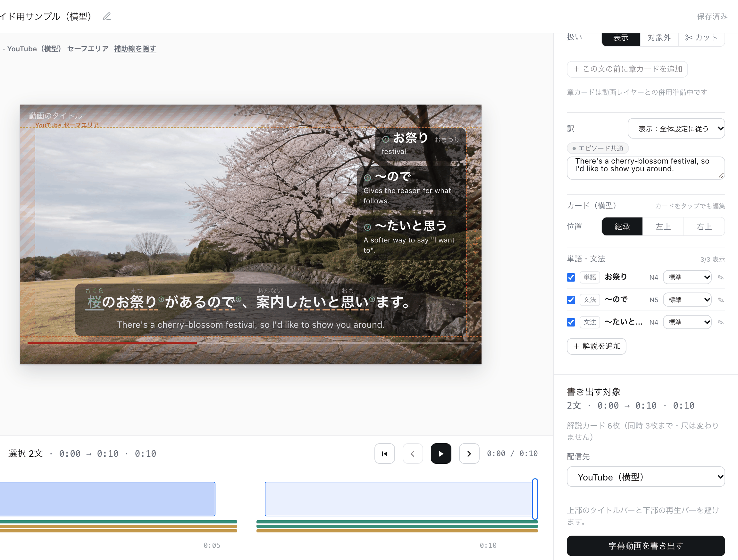738x560 pixels.
Task: Open 〜ので display level dropdown
Action: click(x=687, y=300)
